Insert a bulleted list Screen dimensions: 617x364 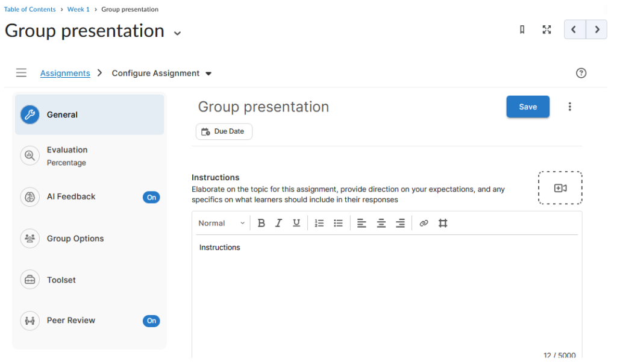[338, 223]
